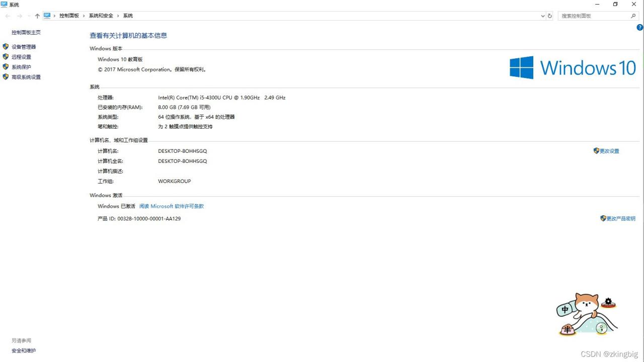The height and width of the screenshot is (362, 644).
Task: Go forward using the forward arrow
Action: pos(20,16)
